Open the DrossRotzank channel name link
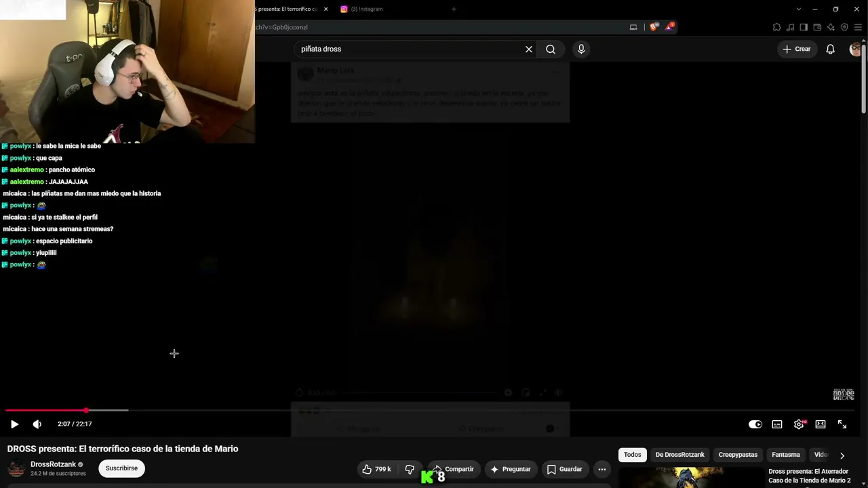The width and height of the screenshot is (868, 488). 54,464
